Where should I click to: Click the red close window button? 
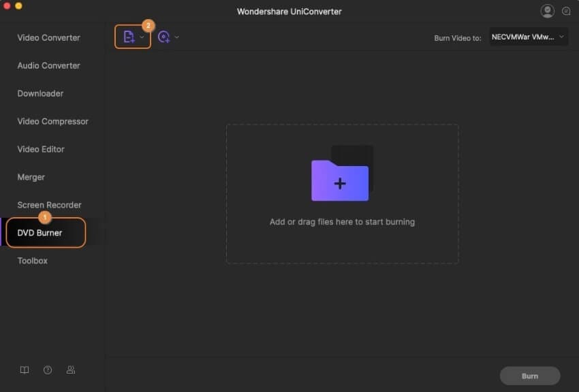[7, 5]
